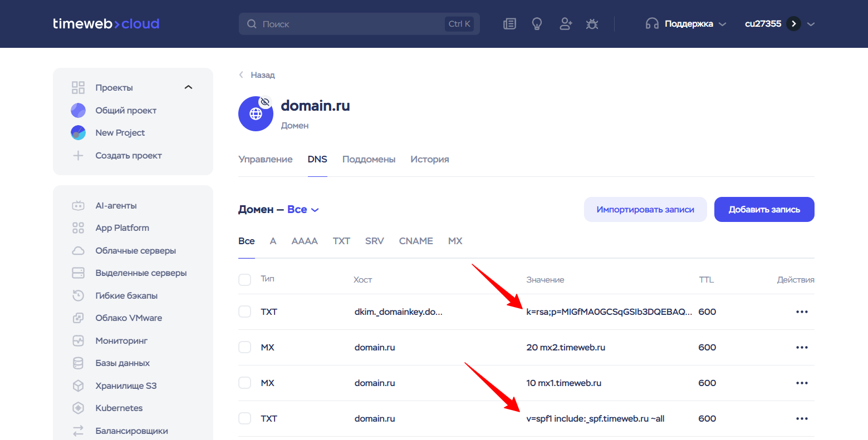
Task: Tick the select-all checkbox in table header
Action: point(245,279)
